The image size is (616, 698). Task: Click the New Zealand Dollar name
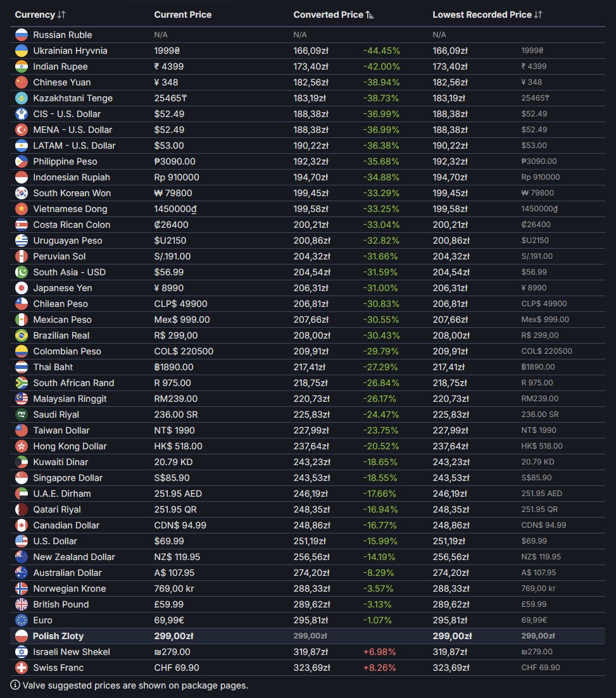74,557
